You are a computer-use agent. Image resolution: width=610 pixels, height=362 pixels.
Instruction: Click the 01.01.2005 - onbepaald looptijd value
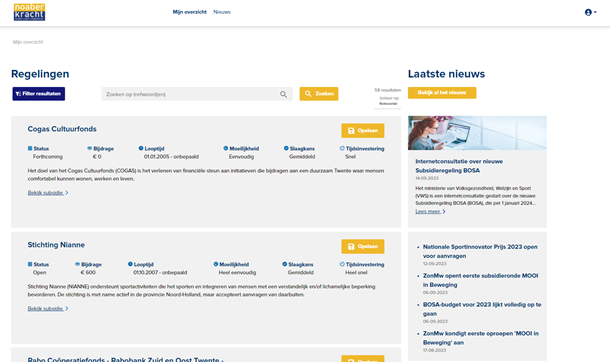point(171,157)
